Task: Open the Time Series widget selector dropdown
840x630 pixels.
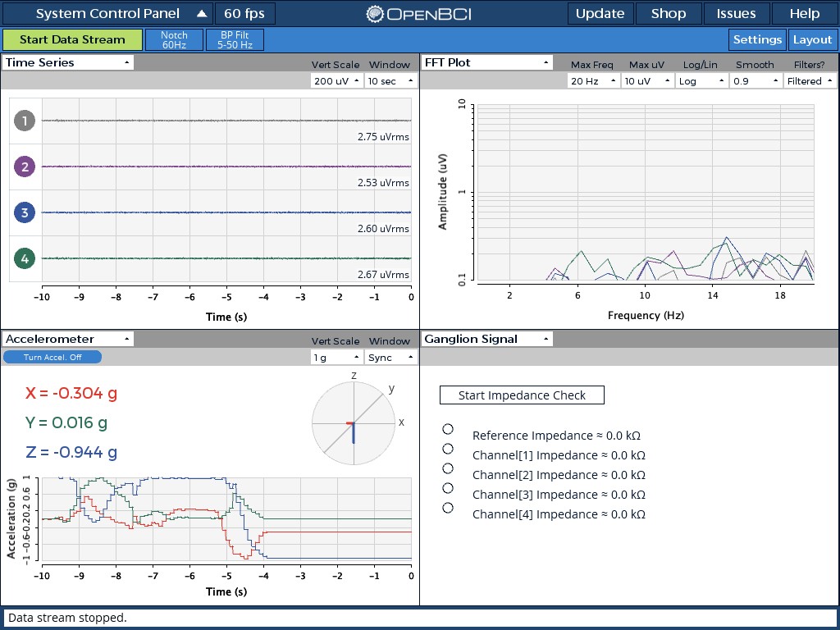Action: click(x=68, y=62)
